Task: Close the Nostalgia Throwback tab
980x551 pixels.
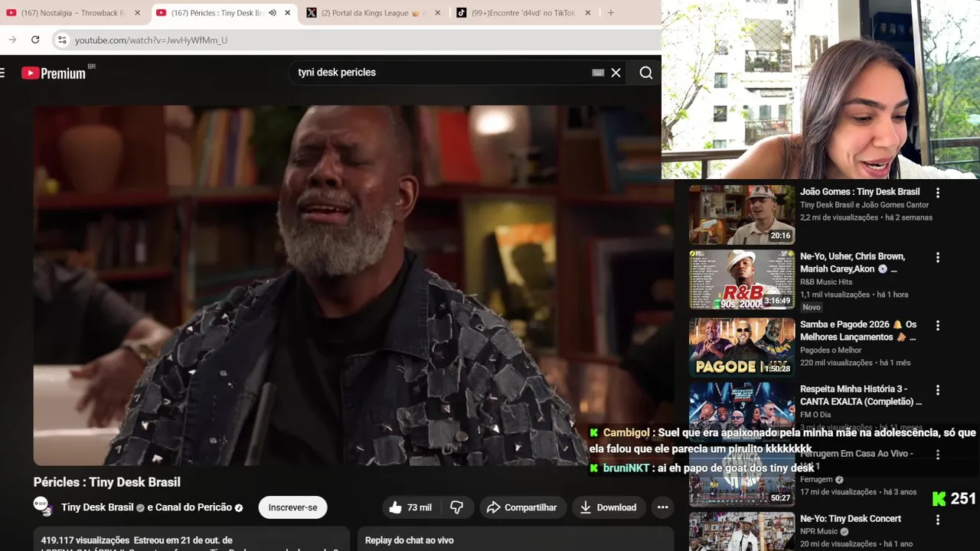Action: 138,13
